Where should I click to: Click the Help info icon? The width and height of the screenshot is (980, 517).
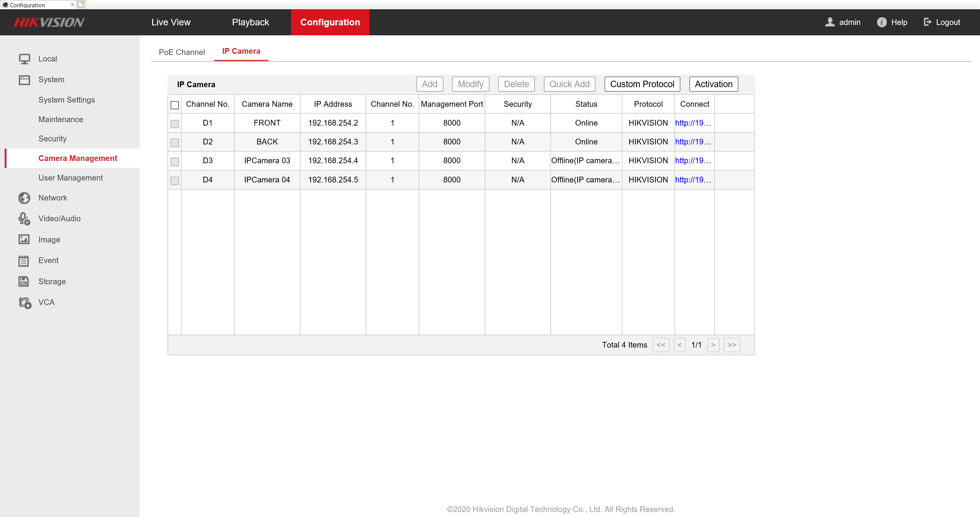pos(881,22)
